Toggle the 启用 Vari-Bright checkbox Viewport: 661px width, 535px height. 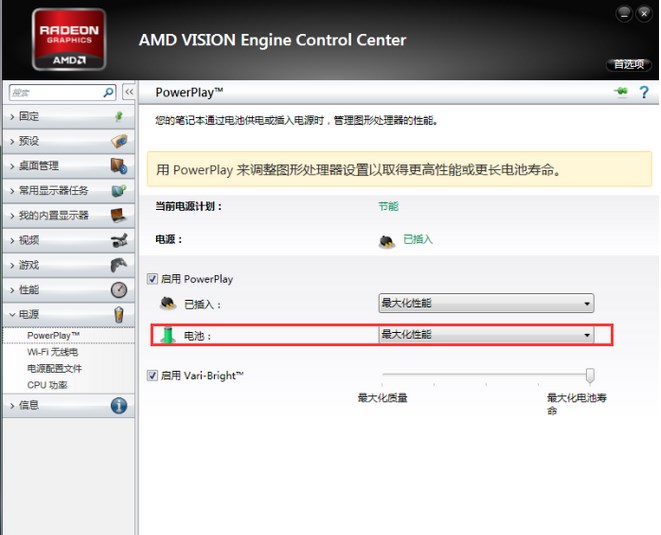[152, 375]
